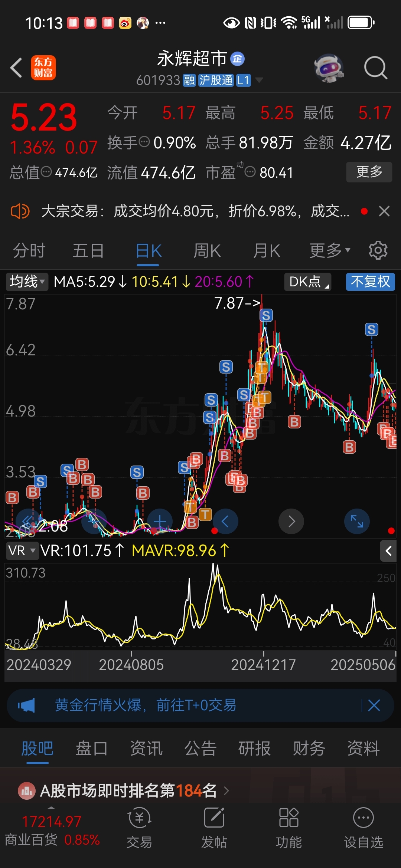Tap the 发帖 post button
Image resolution: width=401 pixels, height=868 pixels.
pos(214,828)
